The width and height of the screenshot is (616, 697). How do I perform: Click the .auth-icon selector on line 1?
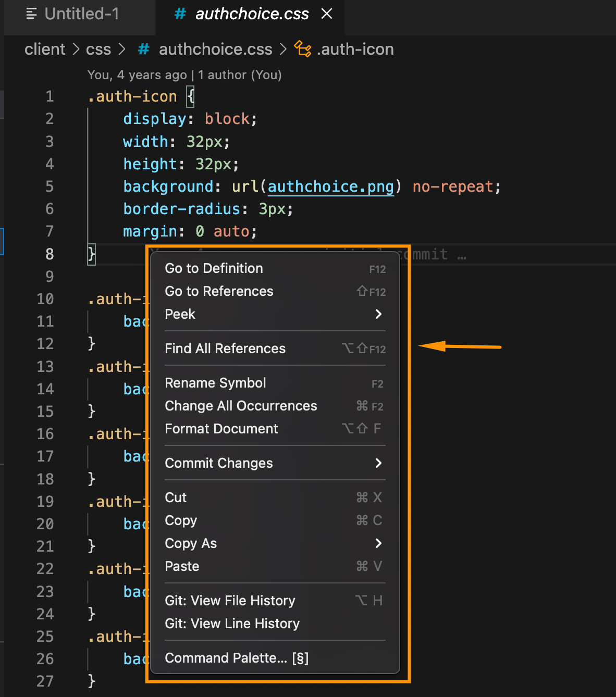click(x=132, y=97)
